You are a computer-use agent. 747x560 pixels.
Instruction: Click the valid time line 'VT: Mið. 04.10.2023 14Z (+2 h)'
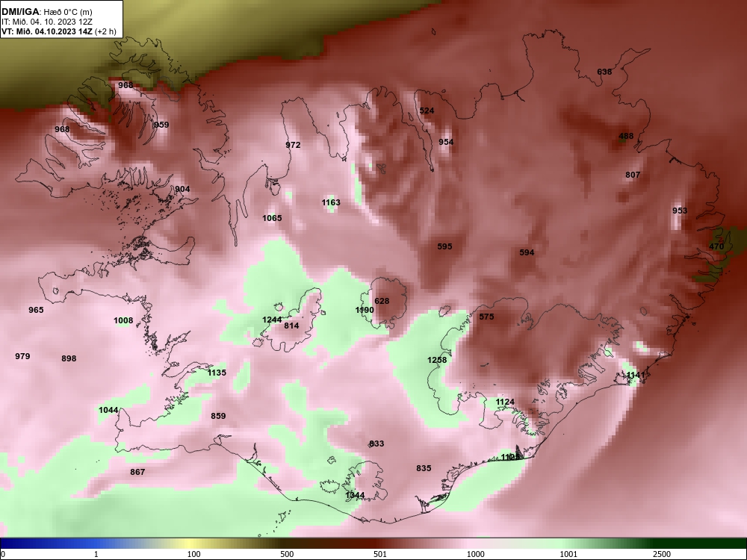[58, 31]
